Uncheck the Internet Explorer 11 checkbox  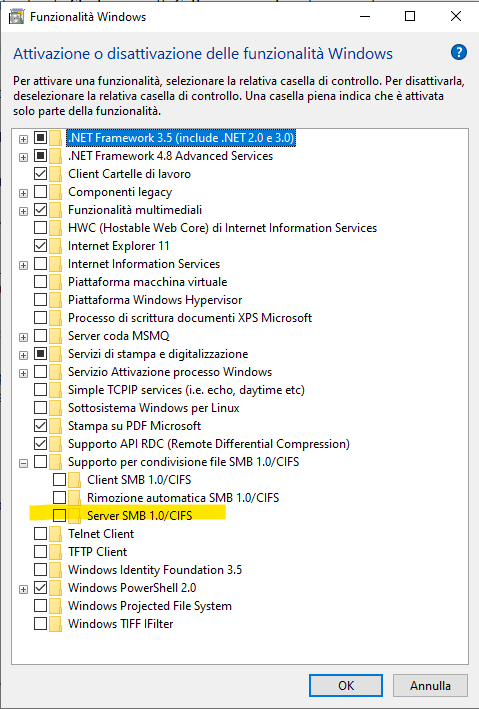[41, 246]
